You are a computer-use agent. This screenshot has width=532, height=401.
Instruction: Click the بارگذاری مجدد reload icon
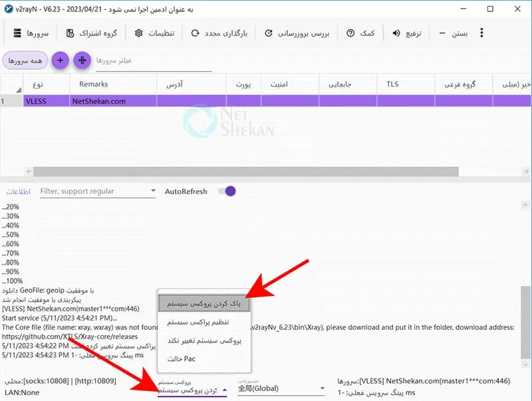click(195, 33)
